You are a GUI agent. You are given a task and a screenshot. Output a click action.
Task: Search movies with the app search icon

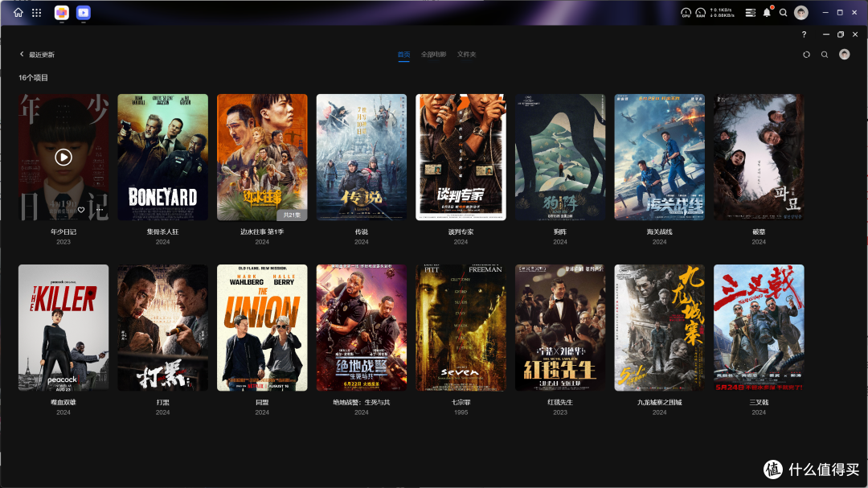coord(825,55)
